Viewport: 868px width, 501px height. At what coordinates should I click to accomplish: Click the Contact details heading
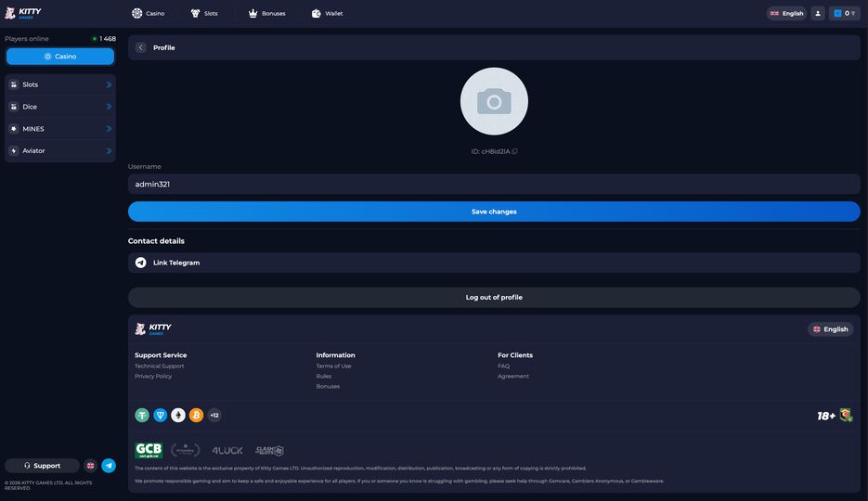click(156, 241)
